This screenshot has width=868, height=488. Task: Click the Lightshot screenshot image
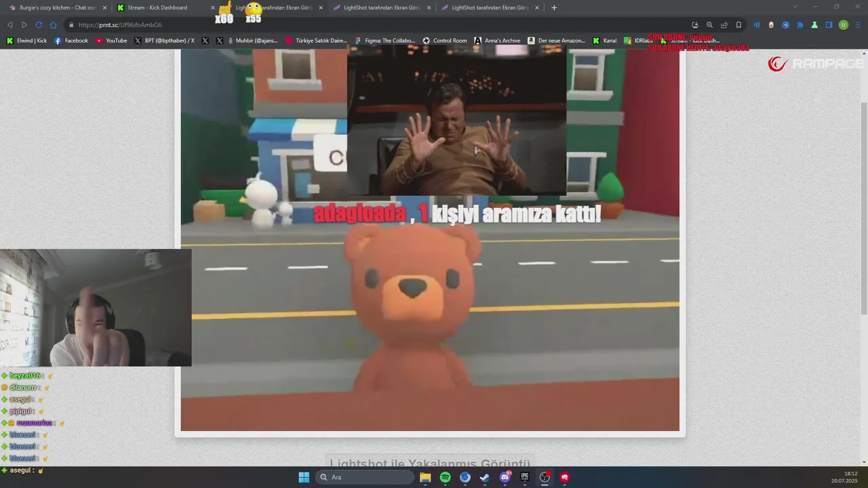430,241
